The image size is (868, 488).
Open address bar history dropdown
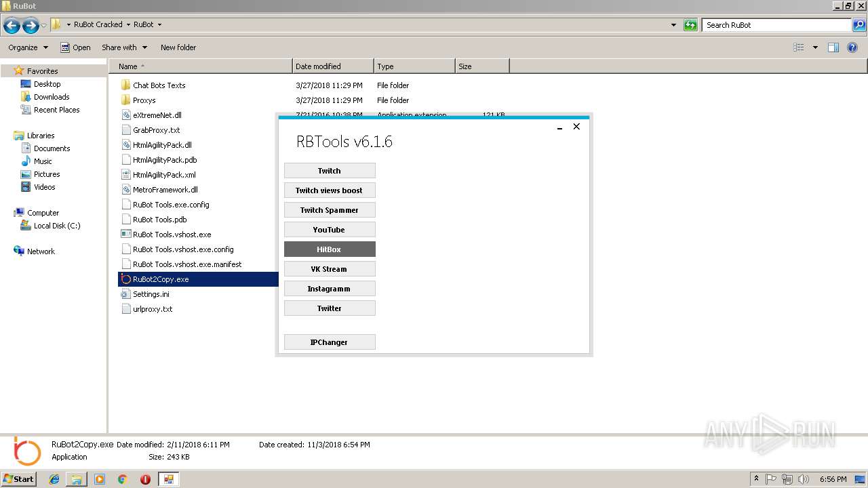click(x=673, y=25)
